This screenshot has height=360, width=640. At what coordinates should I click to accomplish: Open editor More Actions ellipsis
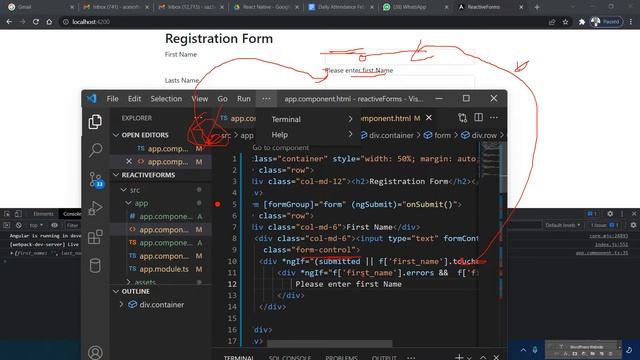click(494, 118)
